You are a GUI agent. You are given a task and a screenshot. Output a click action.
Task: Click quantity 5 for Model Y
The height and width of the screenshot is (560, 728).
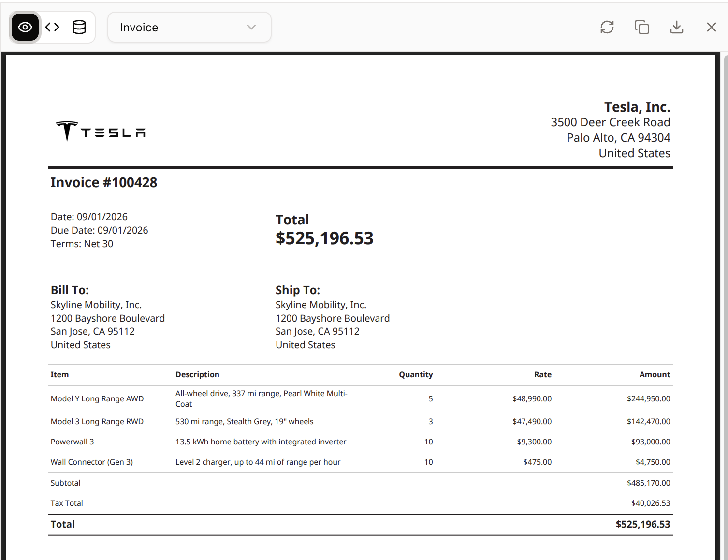(x=431, y=398)
